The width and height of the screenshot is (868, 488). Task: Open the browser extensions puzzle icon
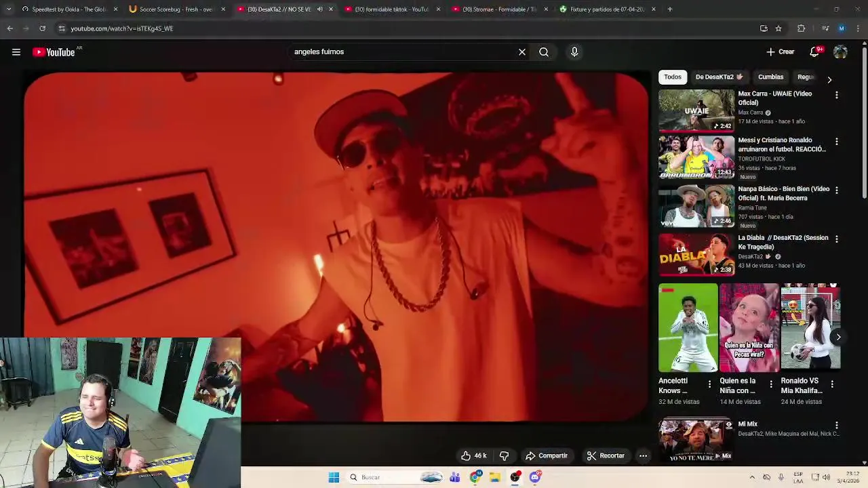[801, 28]
